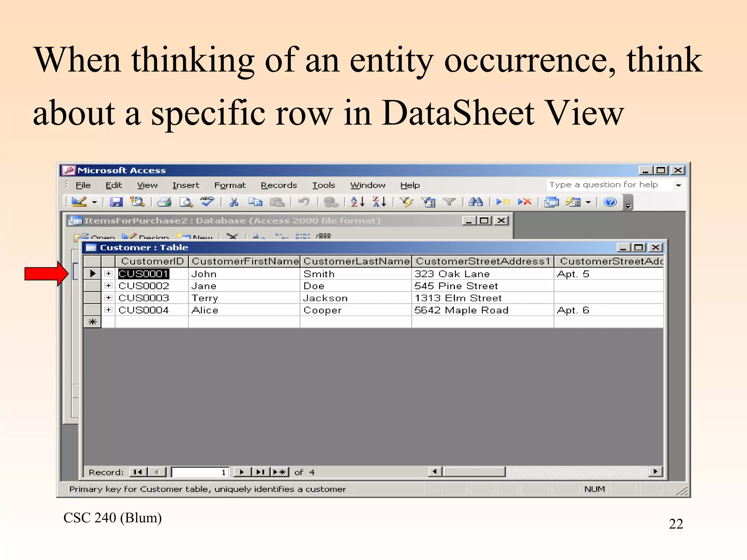
Task: Click the Save floppy disk icon
Action: [116, 202]
